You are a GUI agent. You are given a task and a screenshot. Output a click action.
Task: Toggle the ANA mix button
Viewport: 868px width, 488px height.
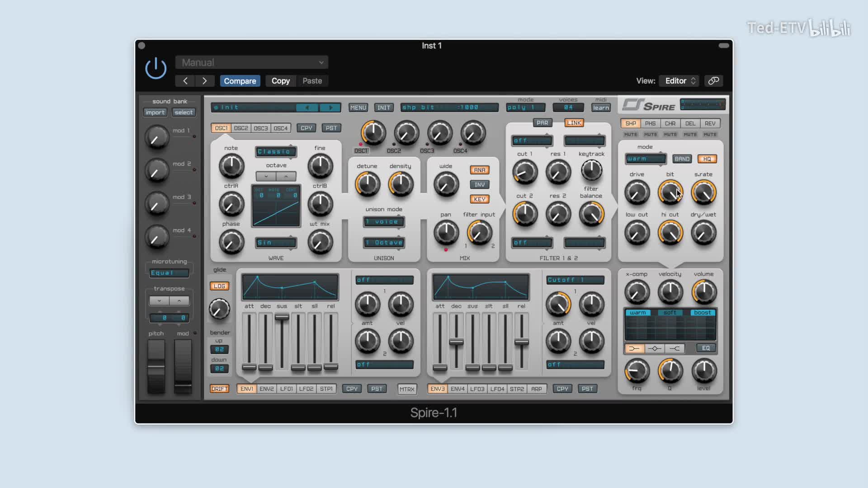point(479,170)
